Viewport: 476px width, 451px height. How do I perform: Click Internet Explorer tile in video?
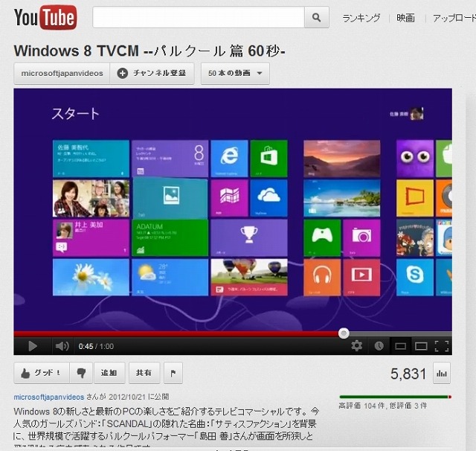[230, 159]
